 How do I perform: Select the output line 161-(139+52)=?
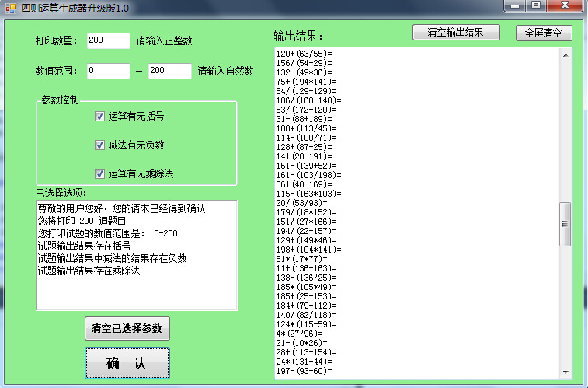click(306, 166)
